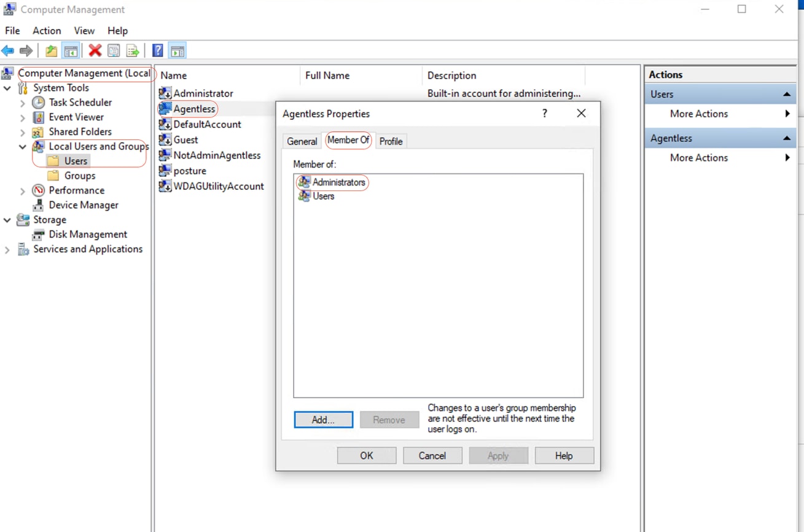804x532 pixels.
Task: Expand Services and Applications node
Action: coord(7,249)
